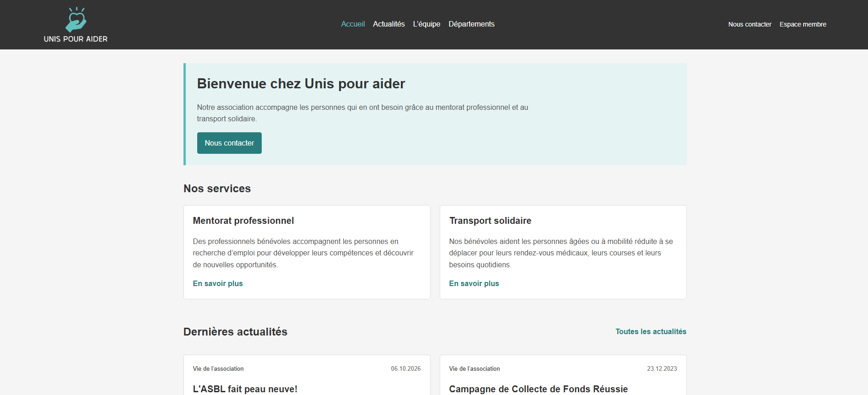This screenshot has width=868, height=395.
Task: Open the Nous contacter header link
Action: pyautogui.click(x=749, y=24)
